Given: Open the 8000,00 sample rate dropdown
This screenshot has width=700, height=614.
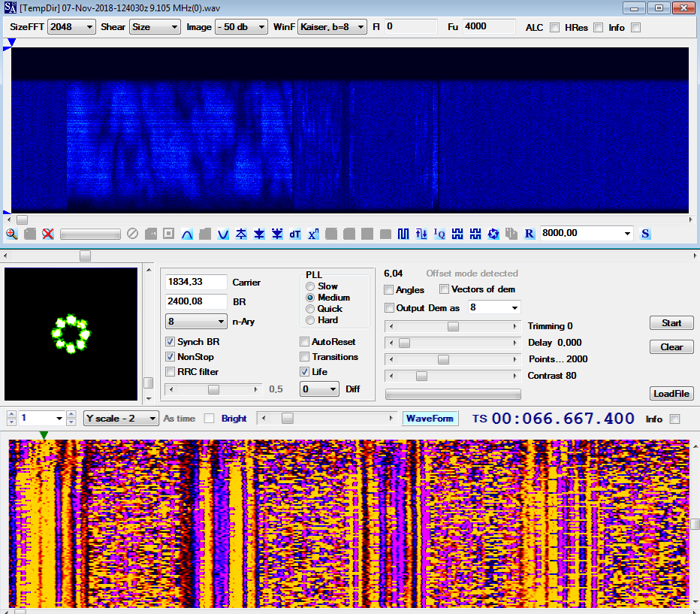Looking at the screenshot, I should (587, 233).
